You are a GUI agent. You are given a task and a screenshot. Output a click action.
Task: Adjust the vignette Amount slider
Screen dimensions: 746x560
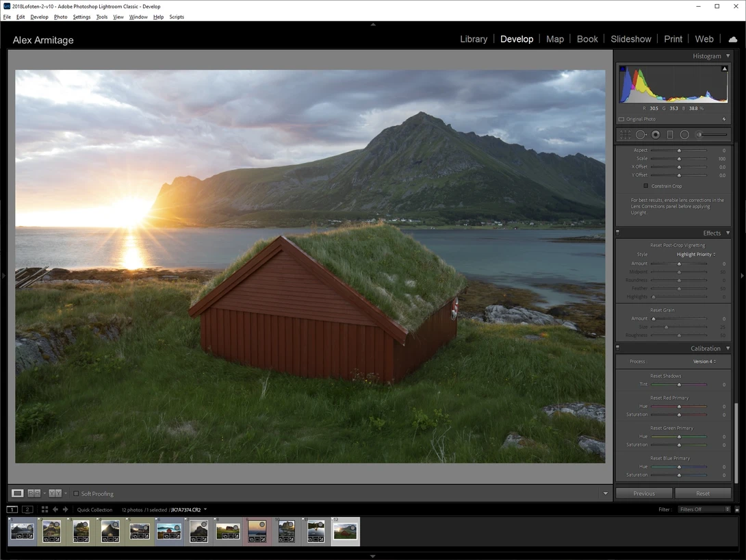pyautogui.click(x=679, y=264)
